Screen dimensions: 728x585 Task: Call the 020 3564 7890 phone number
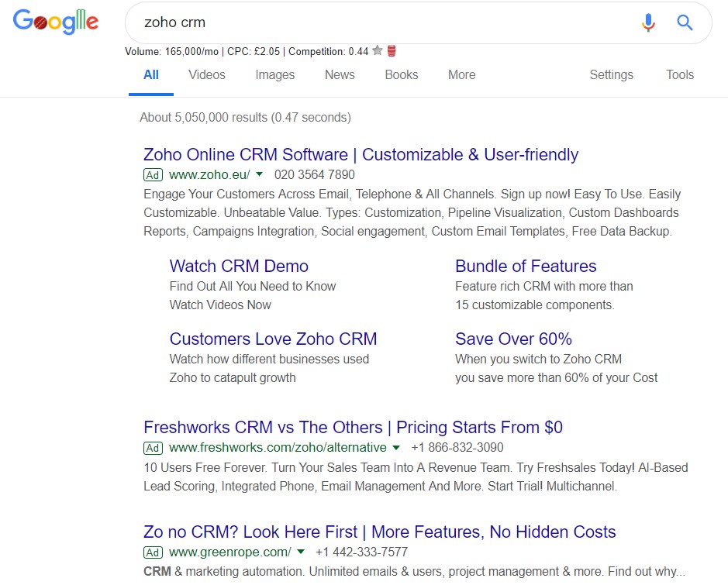coord(314,175)
